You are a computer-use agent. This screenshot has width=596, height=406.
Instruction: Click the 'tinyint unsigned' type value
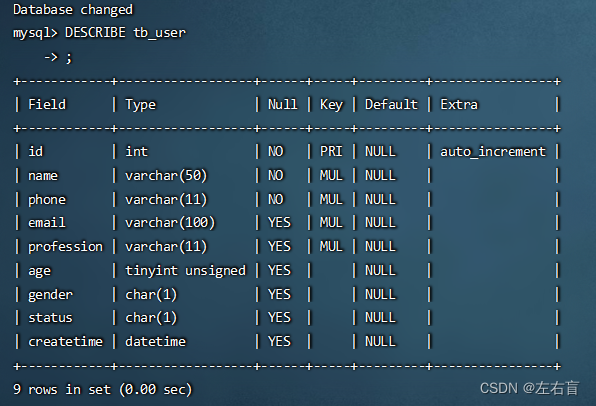[185, 271]
